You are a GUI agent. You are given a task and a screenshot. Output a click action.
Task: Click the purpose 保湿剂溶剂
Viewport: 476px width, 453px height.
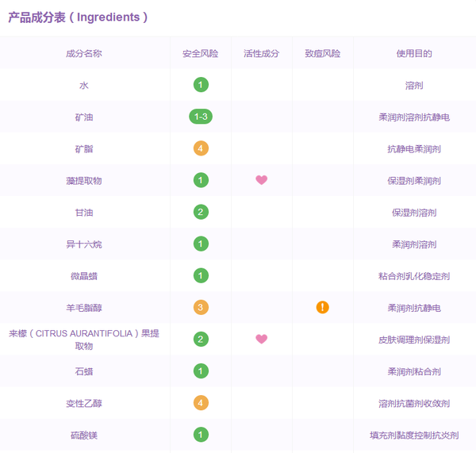pos(414,213)
